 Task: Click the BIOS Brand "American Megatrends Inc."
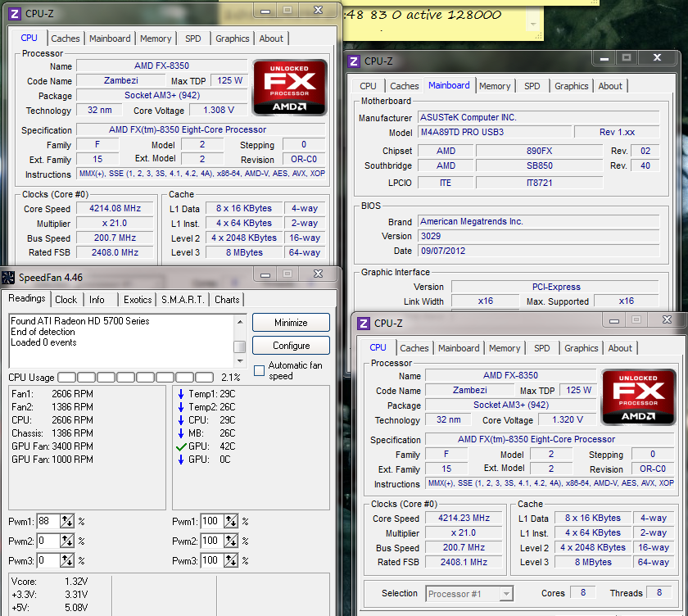coord(538,221)
